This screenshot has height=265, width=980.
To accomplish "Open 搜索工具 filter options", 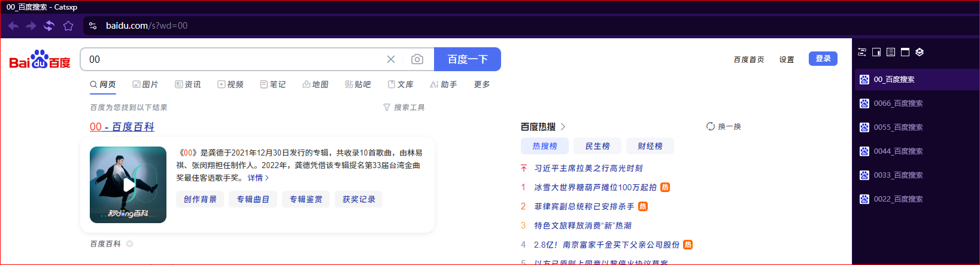I will click(x=404, y=107).
